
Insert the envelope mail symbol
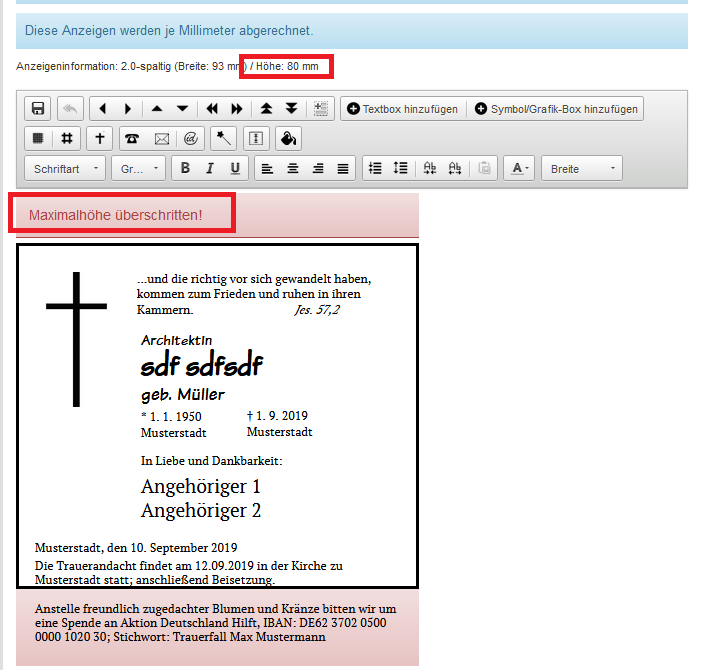tap(162, 138)
